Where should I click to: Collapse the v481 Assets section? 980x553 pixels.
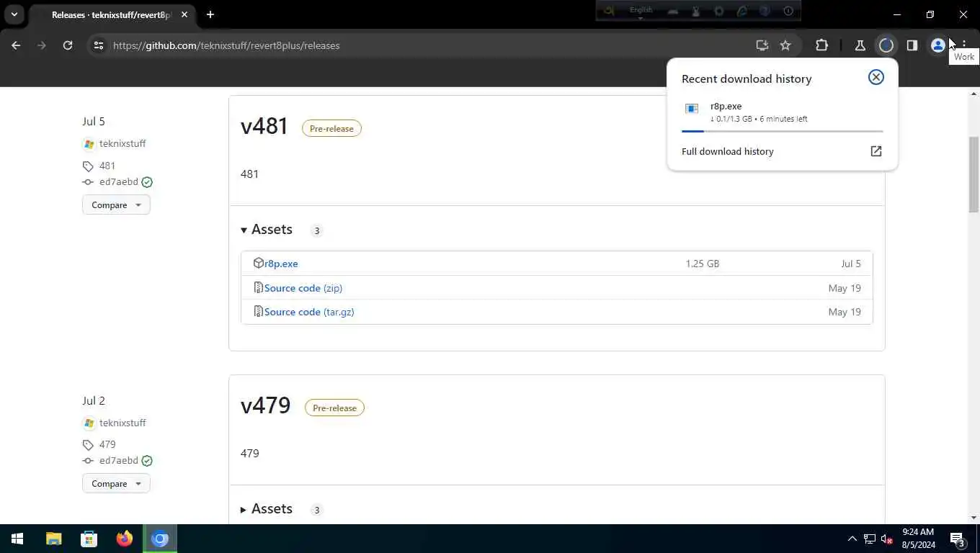[x=267, y=230]
